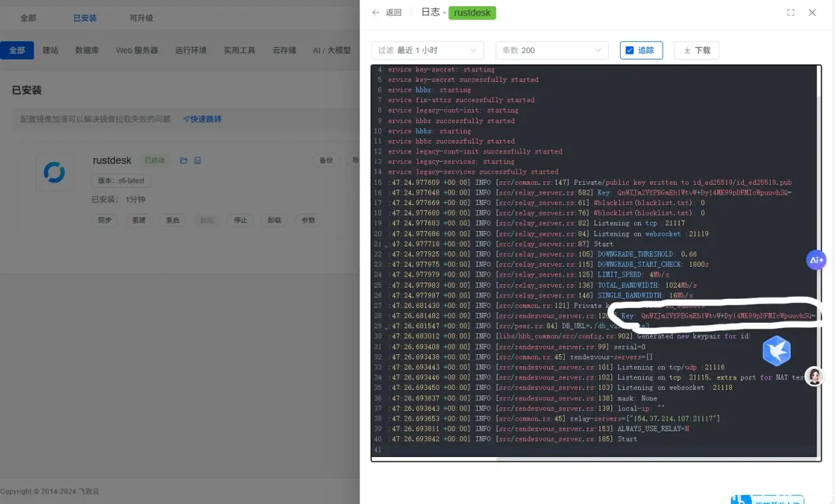Viewport: 835px width, 504px height.
Task: Open the 过滤 最近 1 小时 dropdown
Action: [x=427, y=50]
